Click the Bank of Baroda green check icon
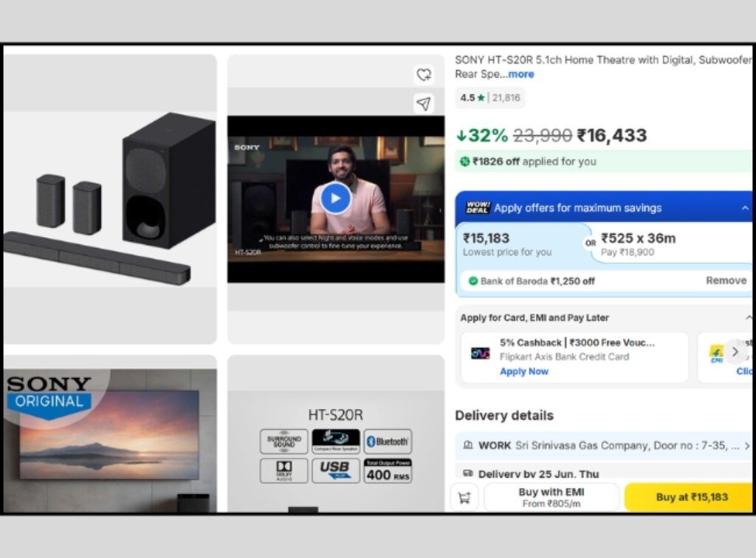The image size is (756, 558). click(x=473, y=281)
